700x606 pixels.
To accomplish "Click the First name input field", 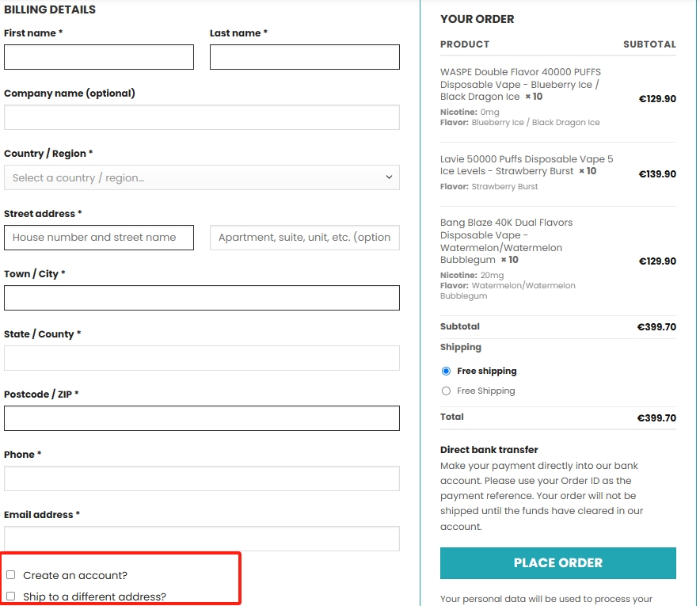I will coord(99,57).
